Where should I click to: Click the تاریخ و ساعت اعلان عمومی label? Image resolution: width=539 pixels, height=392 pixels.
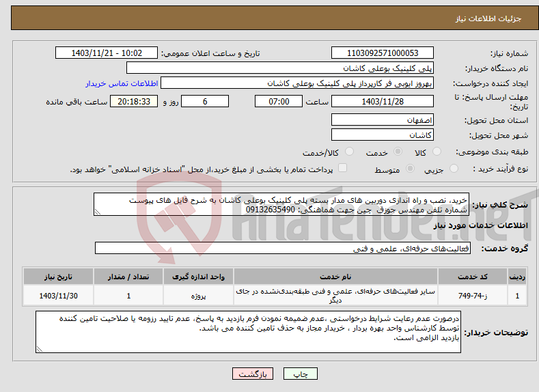point(210,53)
